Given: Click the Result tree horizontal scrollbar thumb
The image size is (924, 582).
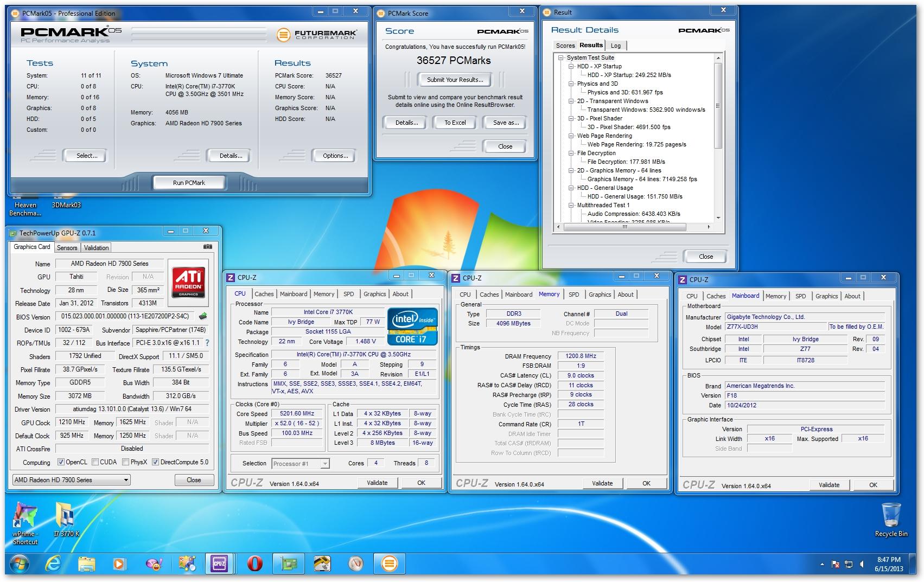Looking at the screenshot, I should click(x=625, y=227).
